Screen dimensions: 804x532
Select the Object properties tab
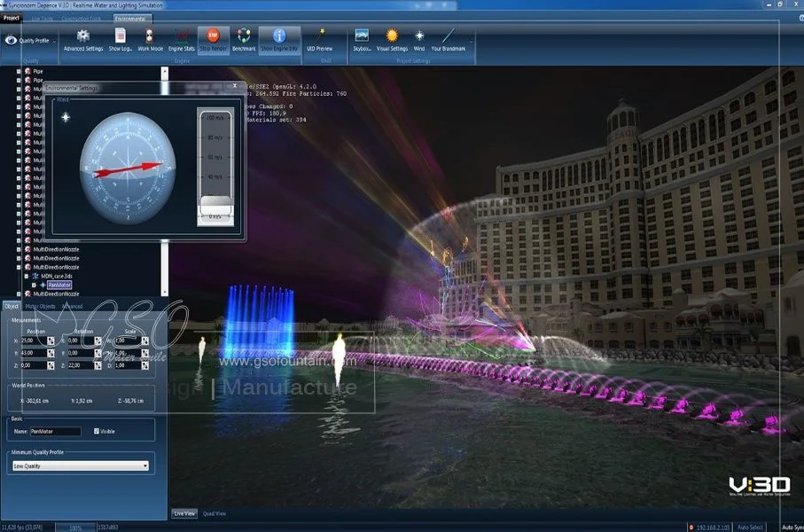12,306
